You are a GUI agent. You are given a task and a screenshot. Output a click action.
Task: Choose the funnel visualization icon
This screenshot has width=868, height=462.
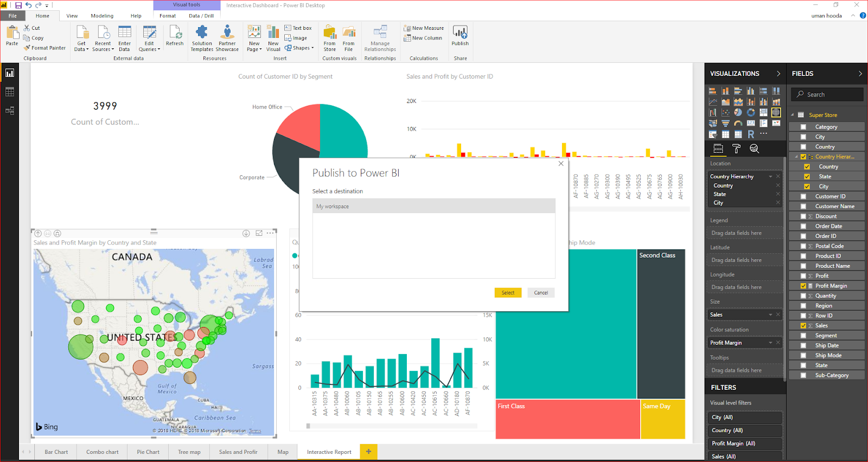click(x=725, y=123)
